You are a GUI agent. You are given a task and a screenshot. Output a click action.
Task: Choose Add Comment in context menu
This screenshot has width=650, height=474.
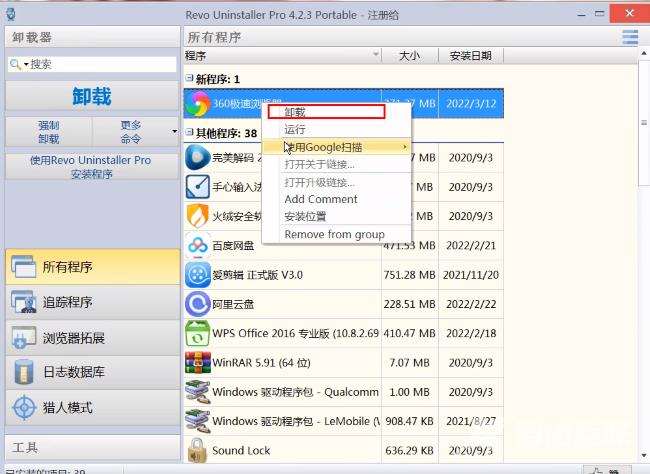pyautogui.click(x=337, y=199)
